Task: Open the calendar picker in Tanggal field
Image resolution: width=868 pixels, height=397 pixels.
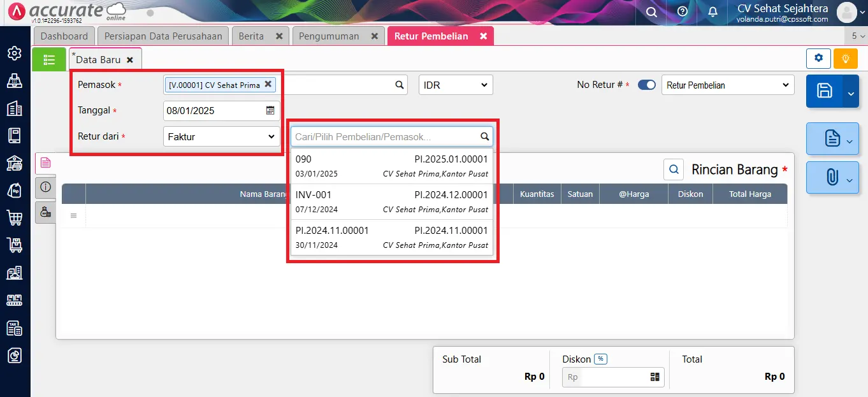Action: [x=270, y=110]
